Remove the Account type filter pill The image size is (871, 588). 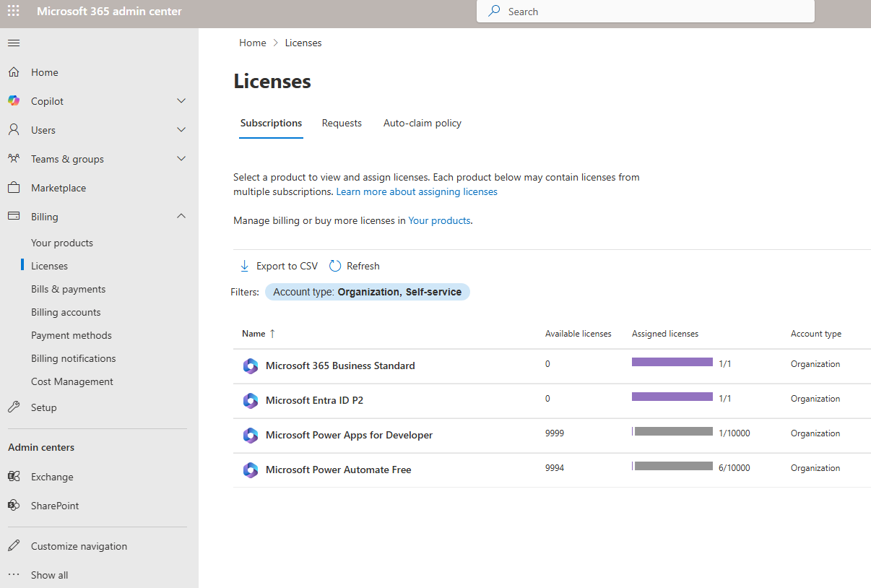coord(368,291)
